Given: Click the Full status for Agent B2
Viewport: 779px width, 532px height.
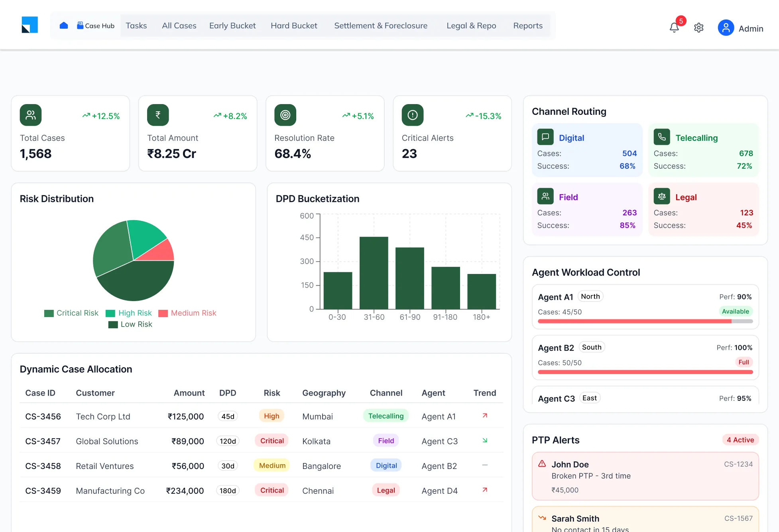Looking at the screenshot, I should click(x=744, y=362).
